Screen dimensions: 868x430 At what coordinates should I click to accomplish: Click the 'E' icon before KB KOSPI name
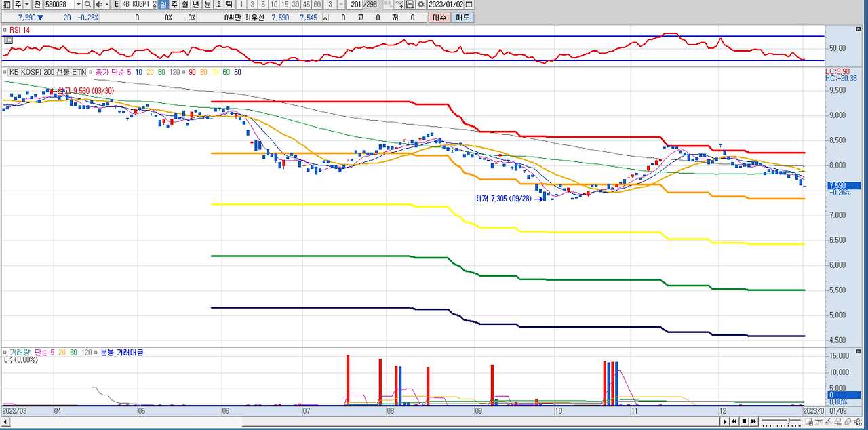coord(117,4)
